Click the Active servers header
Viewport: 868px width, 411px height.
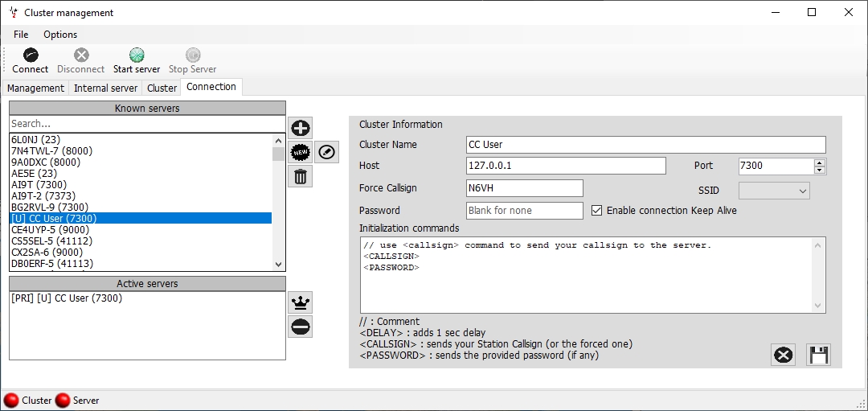coord(147,284)
